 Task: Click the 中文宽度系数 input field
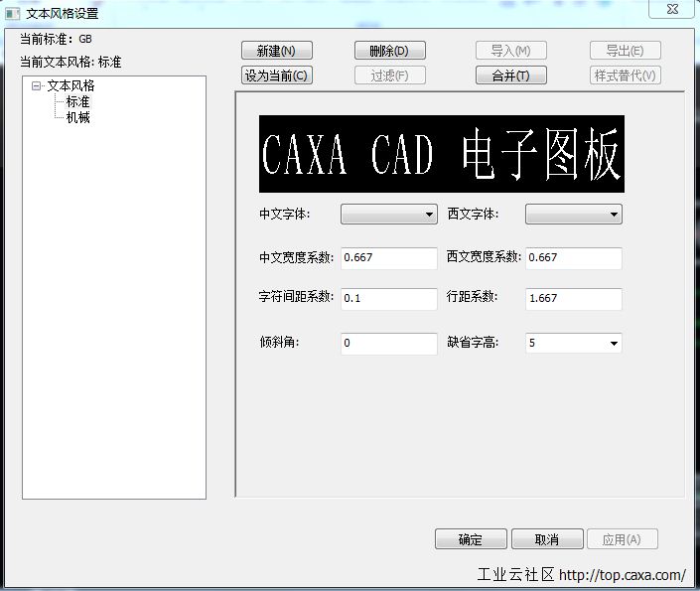click(x=388, y=258)
